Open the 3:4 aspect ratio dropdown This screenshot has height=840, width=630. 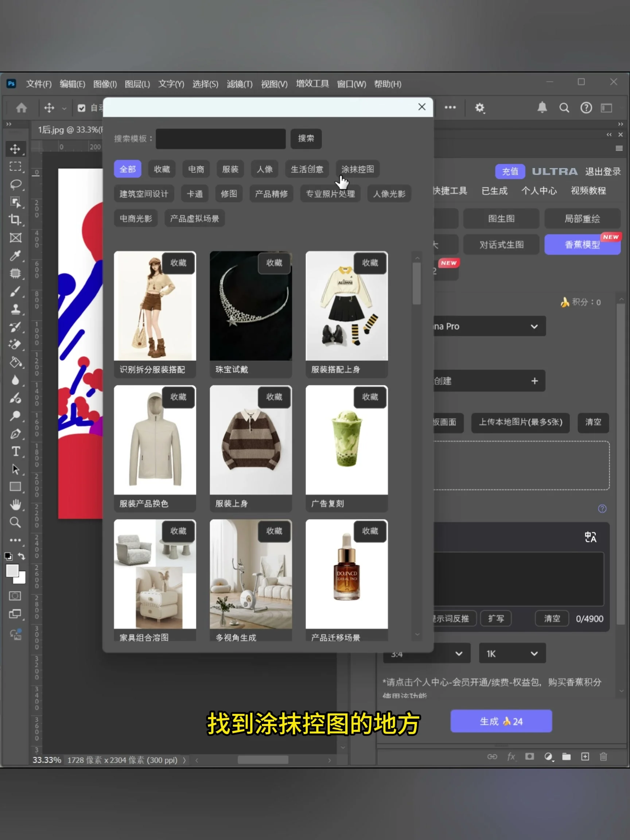coord(427,654)
